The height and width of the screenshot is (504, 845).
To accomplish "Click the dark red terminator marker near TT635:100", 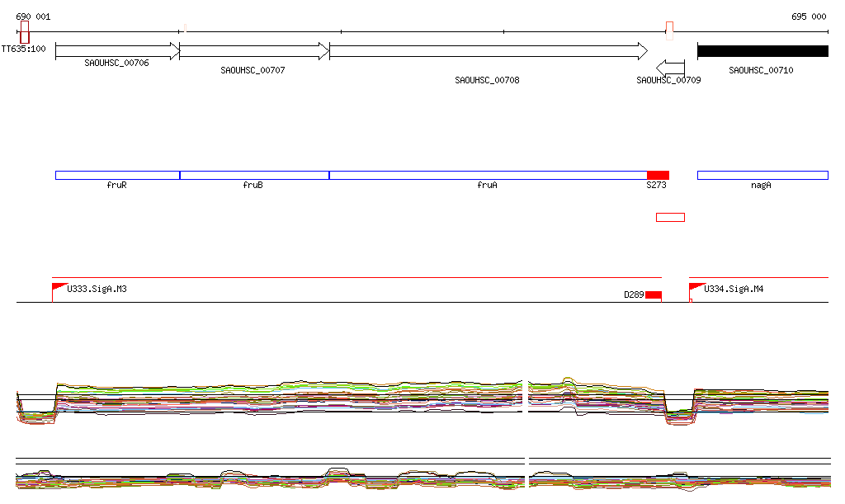I will pyautogui.click(x=25, y=33).
